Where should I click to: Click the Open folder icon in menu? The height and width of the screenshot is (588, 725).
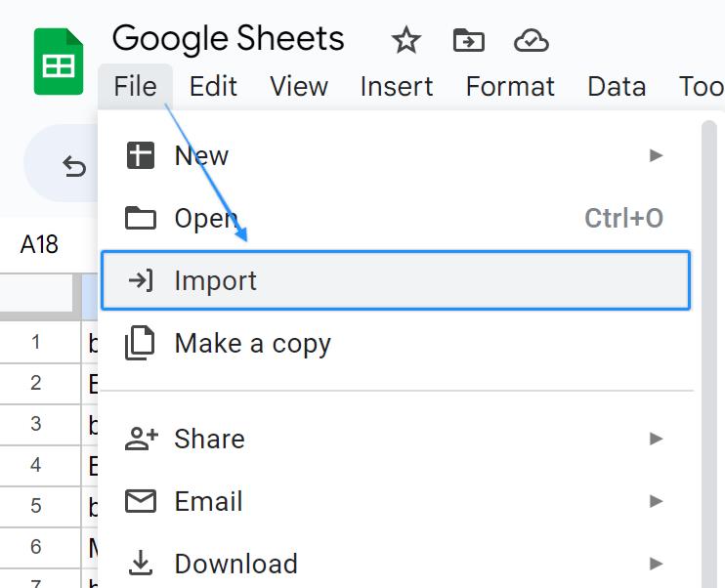(141, 218)
